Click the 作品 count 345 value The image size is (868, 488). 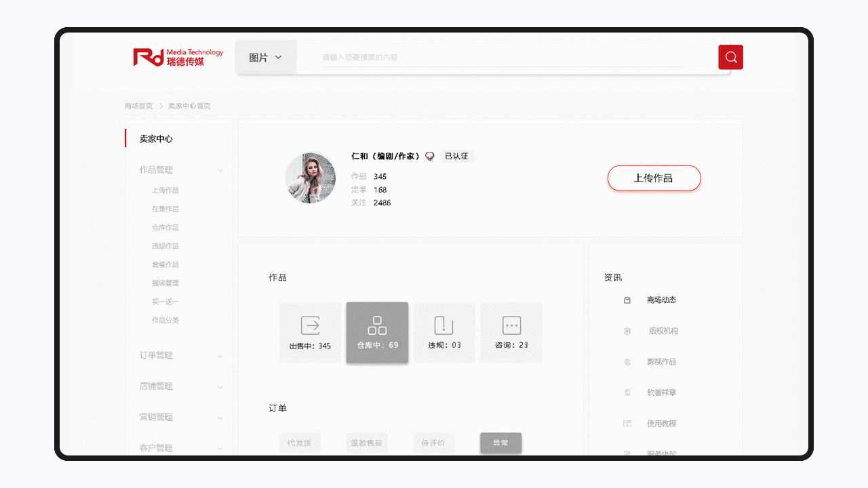[380, 177]
